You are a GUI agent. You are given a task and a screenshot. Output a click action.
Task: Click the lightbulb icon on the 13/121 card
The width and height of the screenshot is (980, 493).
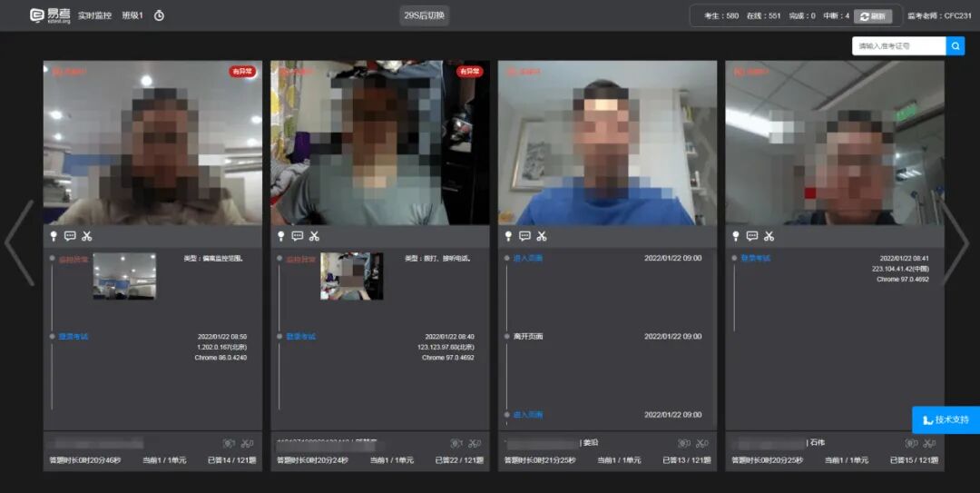pos(509,236)
